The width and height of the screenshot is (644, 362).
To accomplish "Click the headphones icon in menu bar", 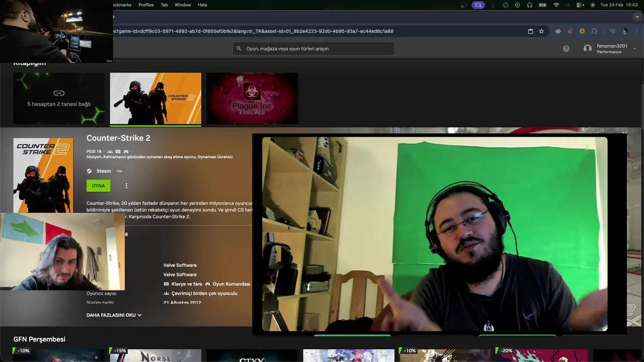I will (530, 5).
